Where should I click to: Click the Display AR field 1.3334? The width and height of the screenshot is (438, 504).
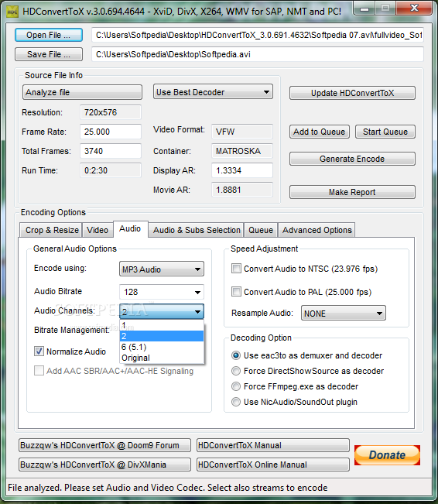tap(242, 170)
